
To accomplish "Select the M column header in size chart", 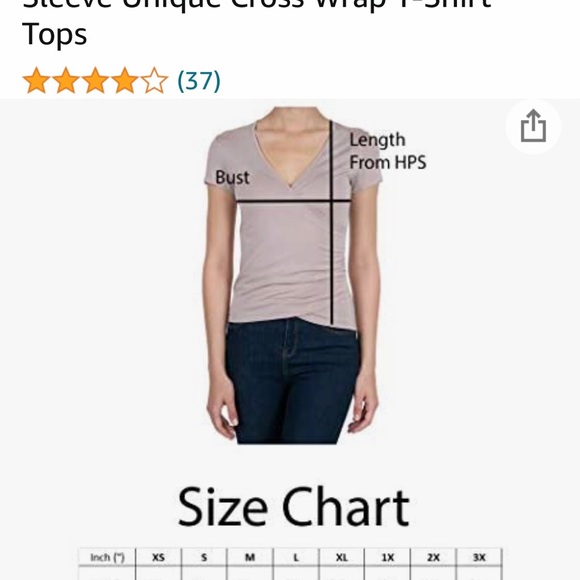I will tap(250, 557).
